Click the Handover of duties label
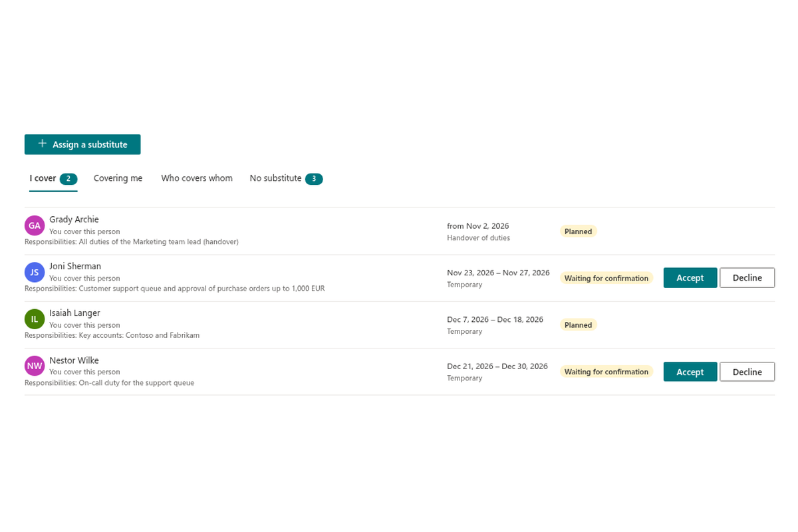Image resolution: width=798 pixels, height=532 pixels. 479,237
